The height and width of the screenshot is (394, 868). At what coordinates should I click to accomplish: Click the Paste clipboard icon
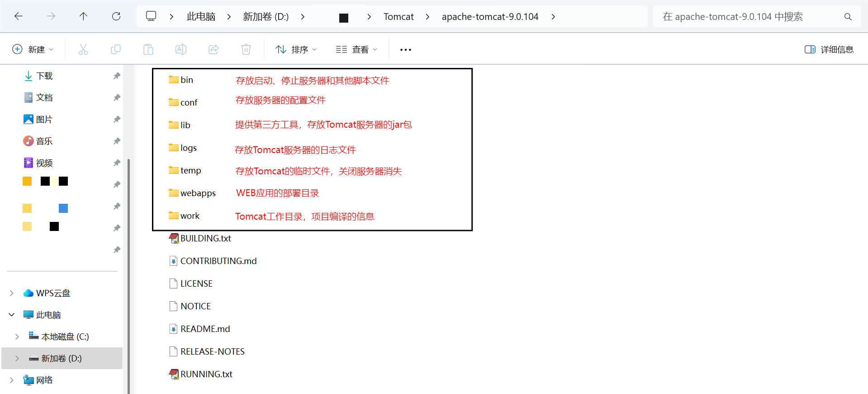click(148, 49)
